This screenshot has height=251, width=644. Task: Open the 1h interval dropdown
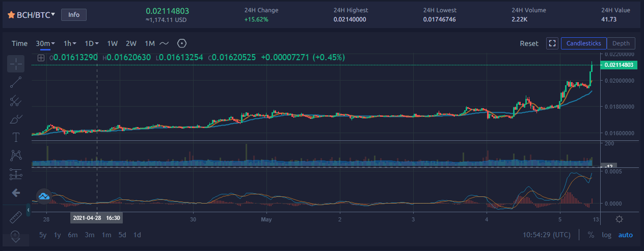pos(70,43)
